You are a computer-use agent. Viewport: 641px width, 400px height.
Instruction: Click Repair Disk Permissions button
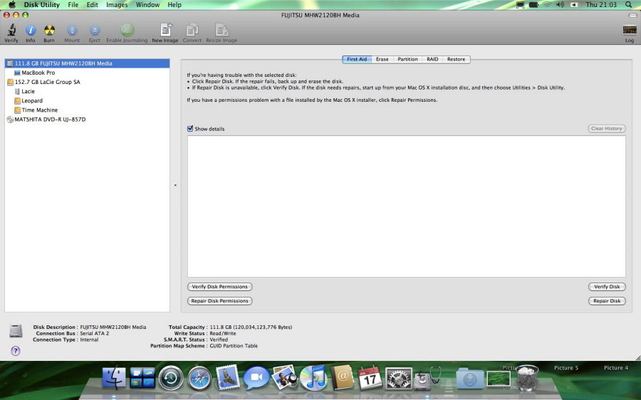point(220,301)
